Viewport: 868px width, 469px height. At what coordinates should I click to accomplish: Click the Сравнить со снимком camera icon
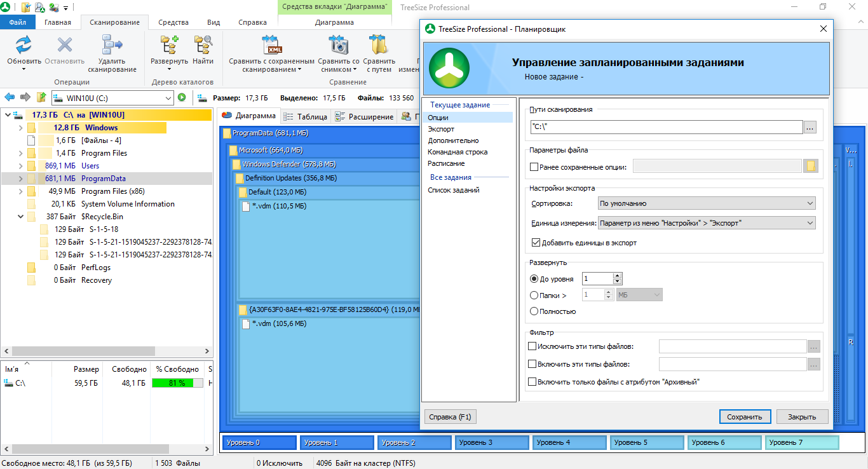[339, 44]
